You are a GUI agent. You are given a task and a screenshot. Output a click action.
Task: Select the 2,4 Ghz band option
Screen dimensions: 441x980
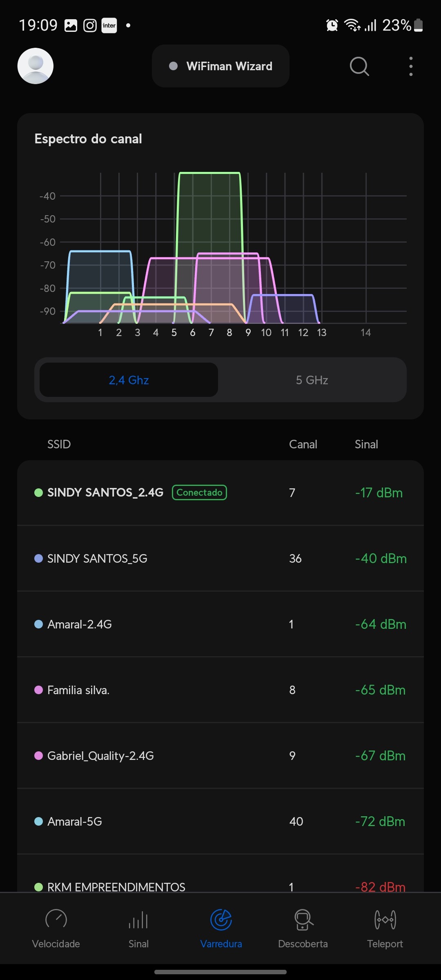(x=129, y=380)
